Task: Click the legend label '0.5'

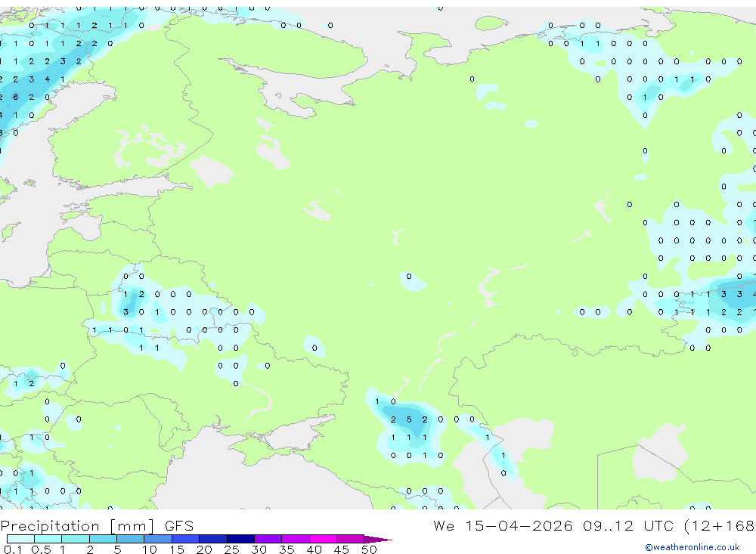Action: [x=41, y=549]
